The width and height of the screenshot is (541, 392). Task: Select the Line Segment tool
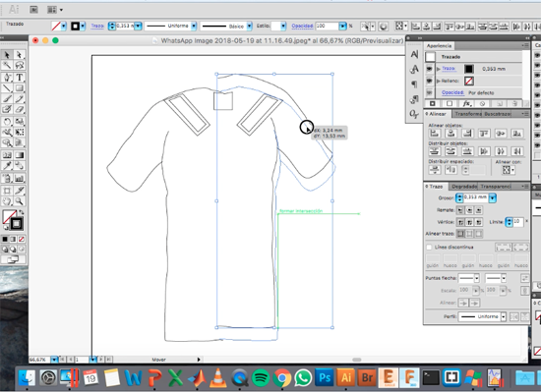pos(7,87)
